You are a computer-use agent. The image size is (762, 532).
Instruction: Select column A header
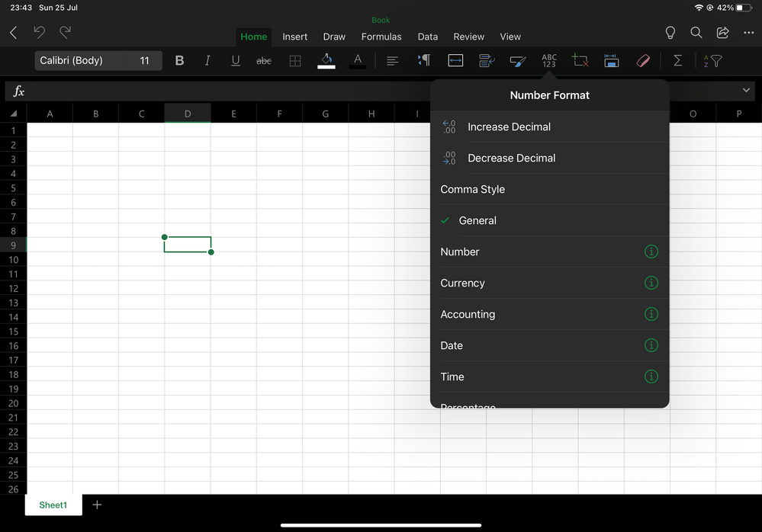click(x=50, y=114)
